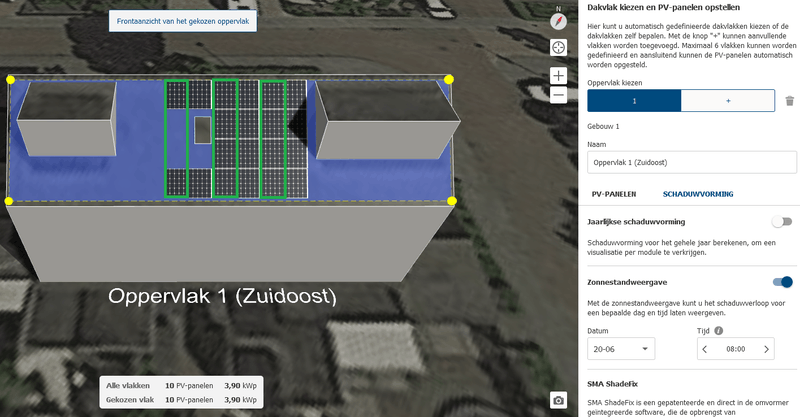Screen dimensions: 800x417
Task: Add a new surface with the + button
Action: click(x=728, y=101)
